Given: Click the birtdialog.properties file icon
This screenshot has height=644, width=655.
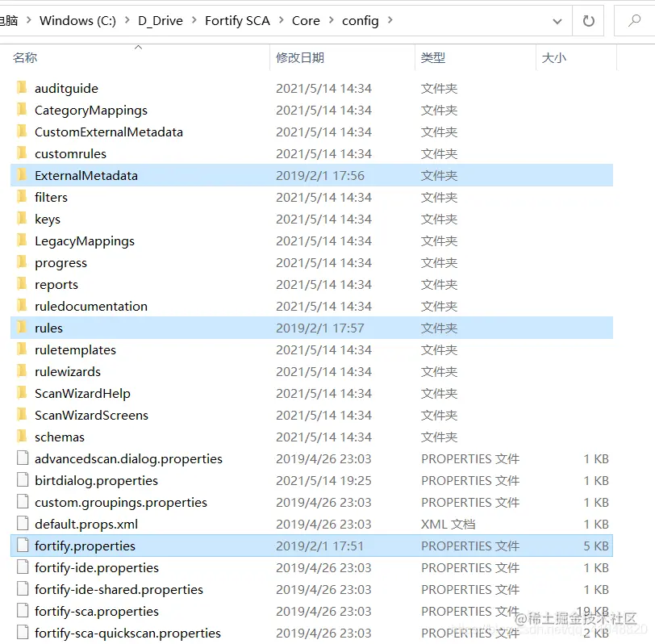Looking at the screenshot, I should tap(23, 479).
